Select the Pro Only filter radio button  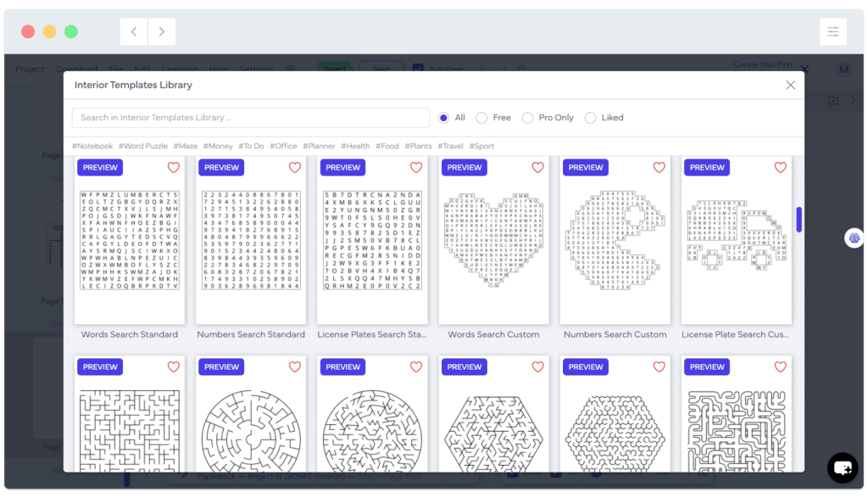pos(527,117)
